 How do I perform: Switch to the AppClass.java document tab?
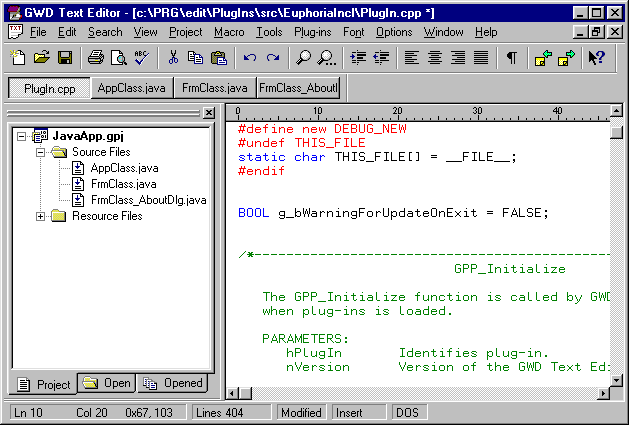click(x=130, y=88)
